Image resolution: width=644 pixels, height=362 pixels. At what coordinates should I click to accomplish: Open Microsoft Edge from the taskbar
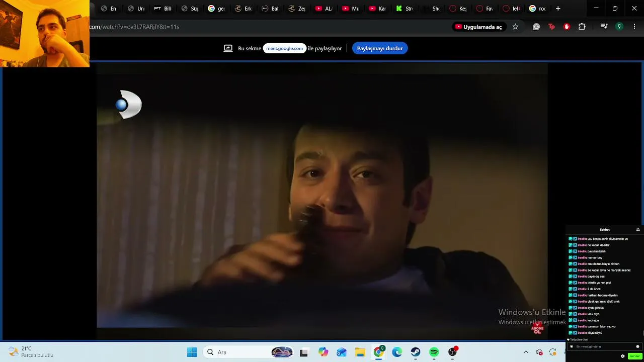[x=397, y=352]
